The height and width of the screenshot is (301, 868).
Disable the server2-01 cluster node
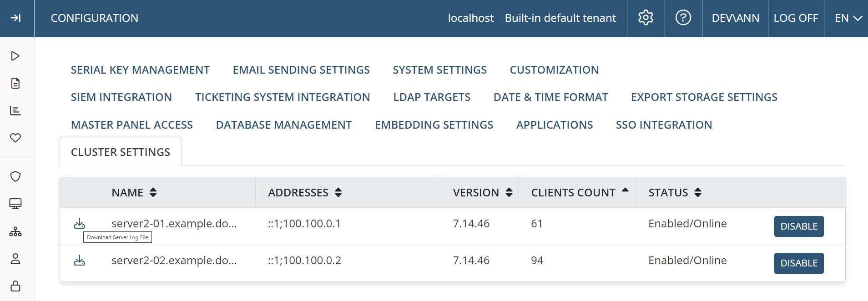(x=798, y=226)
